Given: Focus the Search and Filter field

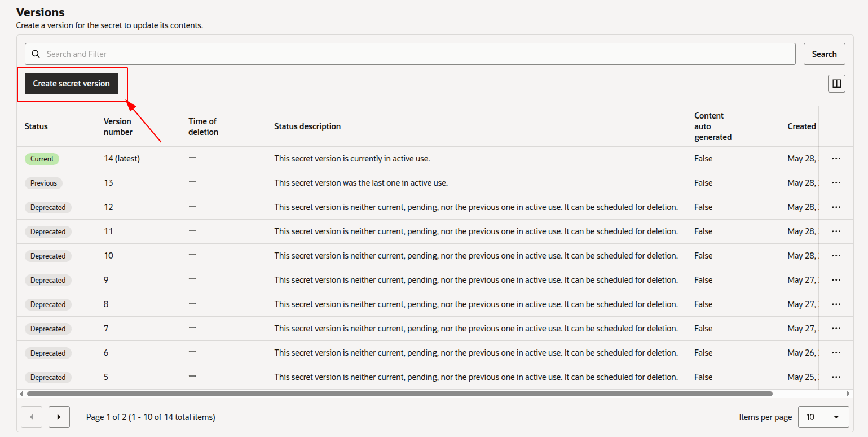Looking at the screenshot, I should click(410, 54).
